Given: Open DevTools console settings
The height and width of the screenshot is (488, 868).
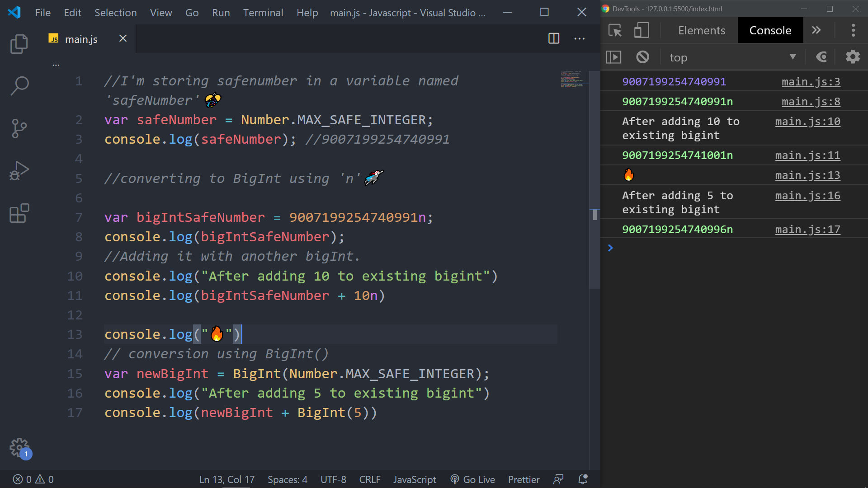Looking at the screenshot, I should (853, 56).
